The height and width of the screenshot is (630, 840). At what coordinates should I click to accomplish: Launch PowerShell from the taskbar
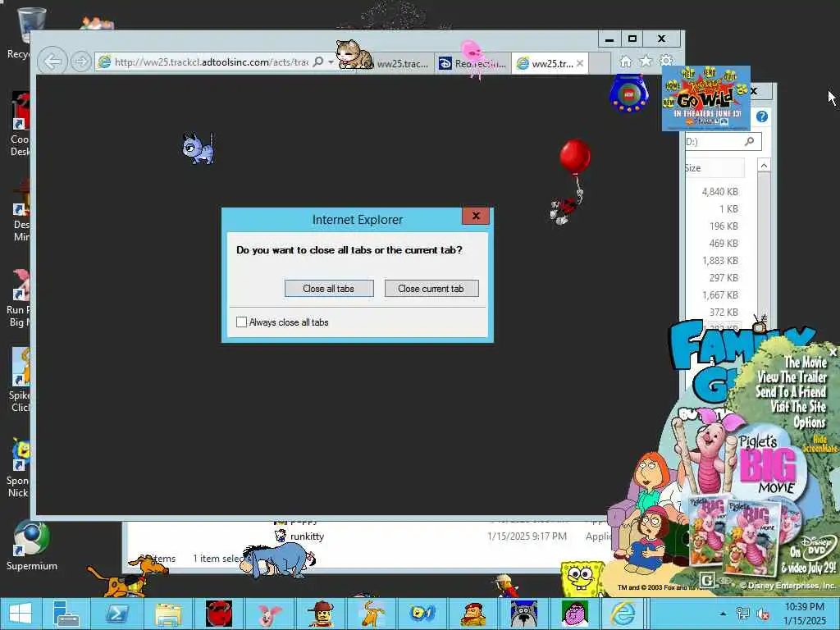(x=116, y=614)
